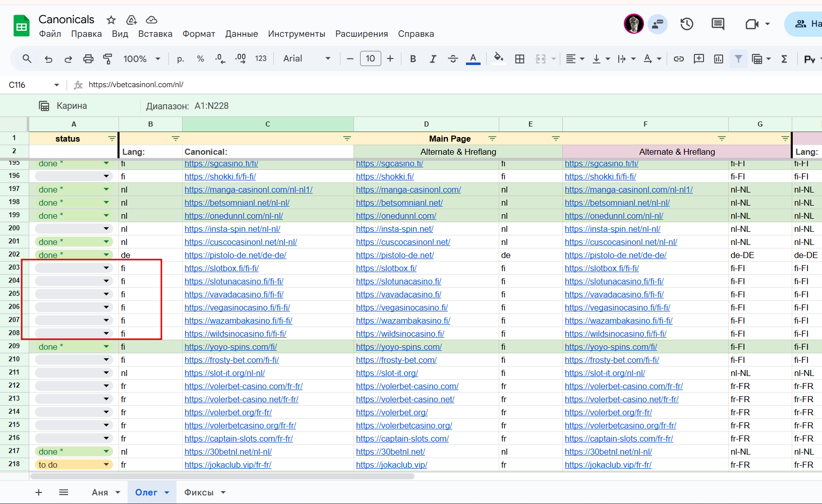Open the Данные menu
The image size is (822, 504).
(241, 34)
